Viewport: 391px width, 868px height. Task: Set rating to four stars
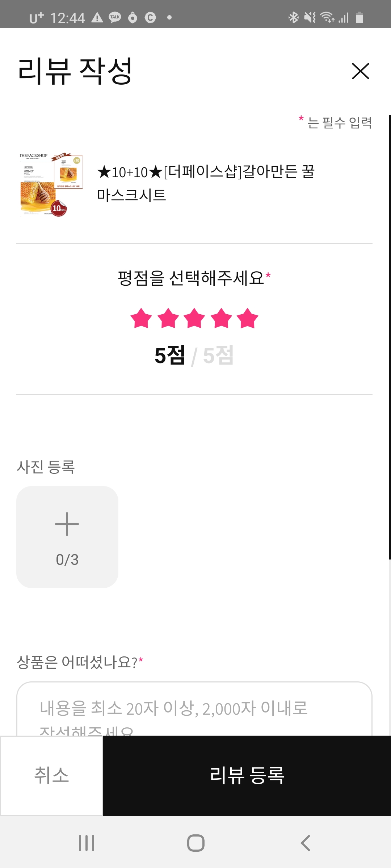tap(221, 318)
